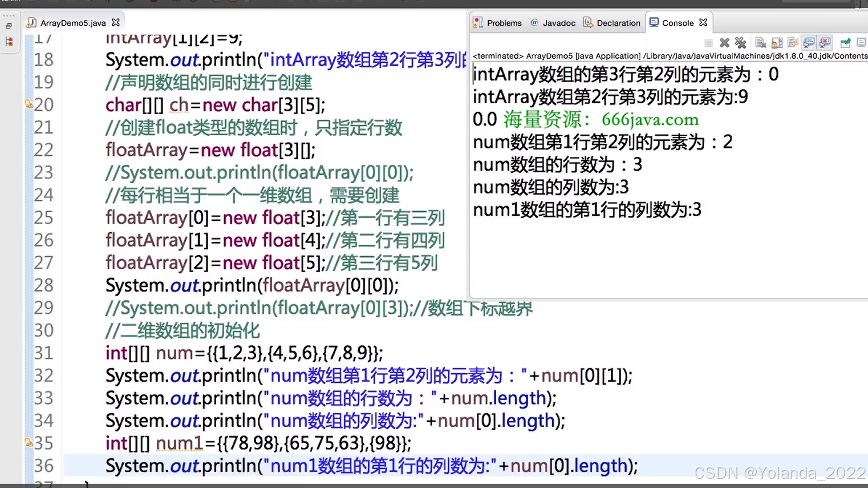
Task: Click console output 'intArray数组第2行第3列的元素为:9'
Action: pos(610,97)
